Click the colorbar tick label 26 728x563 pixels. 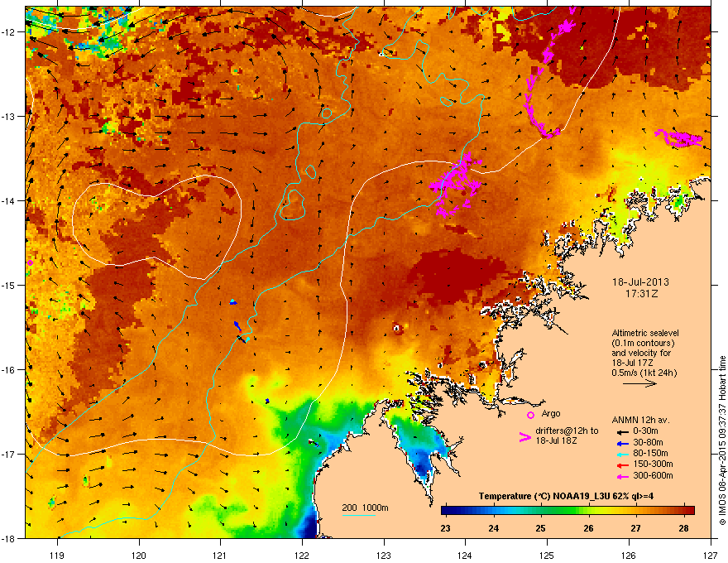point(588,528)
